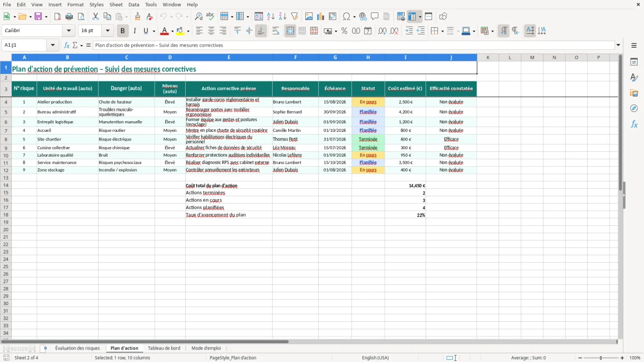644x362 pixels.
Task: Switch to Tableau de bord sheet tab
Action: [164, 348]
